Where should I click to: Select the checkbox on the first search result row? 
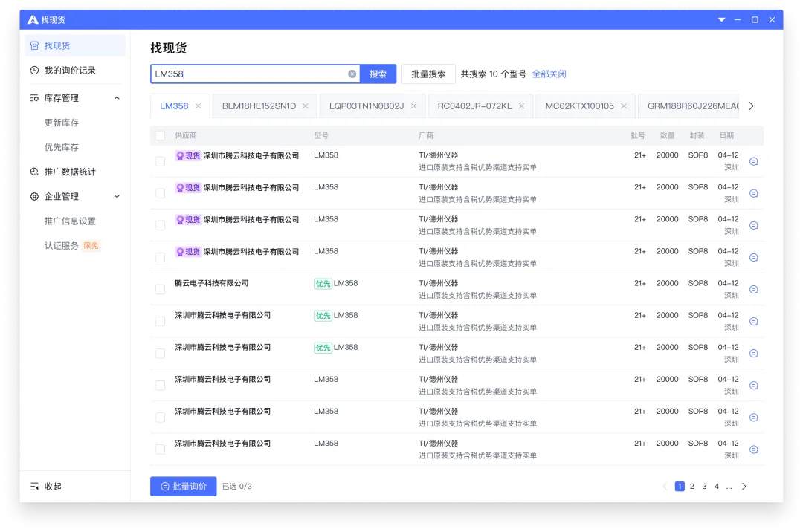click(x=160, y=160)
